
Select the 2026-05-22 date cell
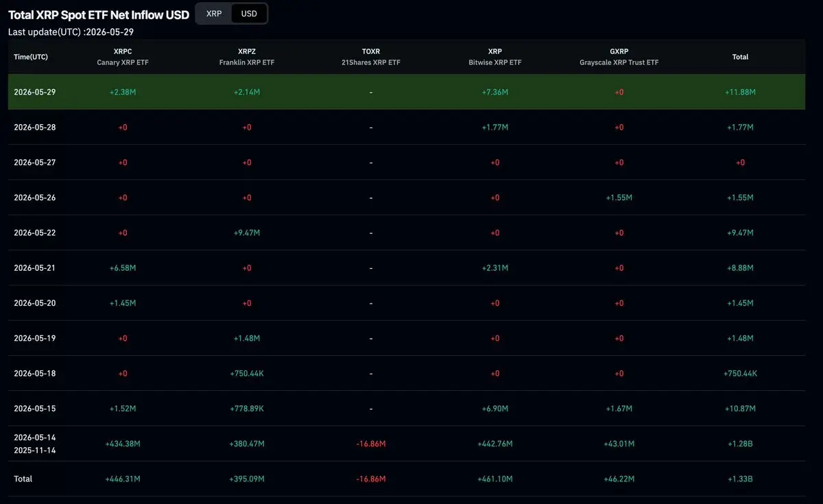[35, 232]
